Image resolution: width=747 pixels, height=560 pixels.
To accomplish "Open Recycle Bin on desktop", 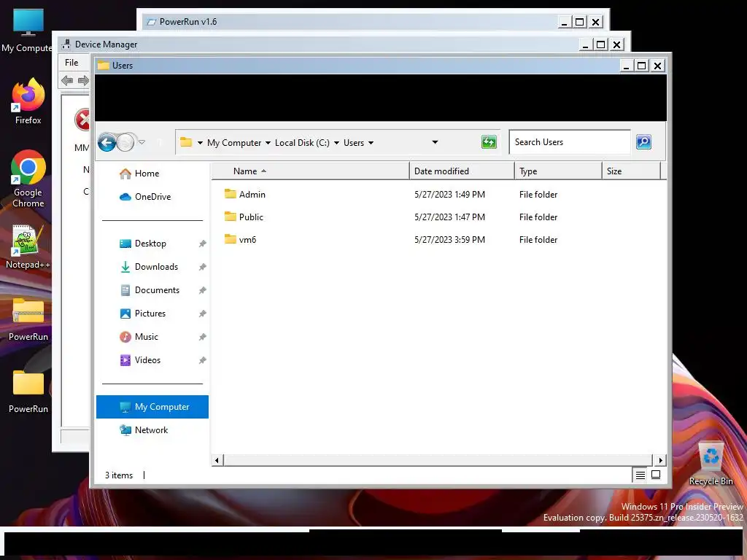I will pyautogui.click(x=711, y=464).
